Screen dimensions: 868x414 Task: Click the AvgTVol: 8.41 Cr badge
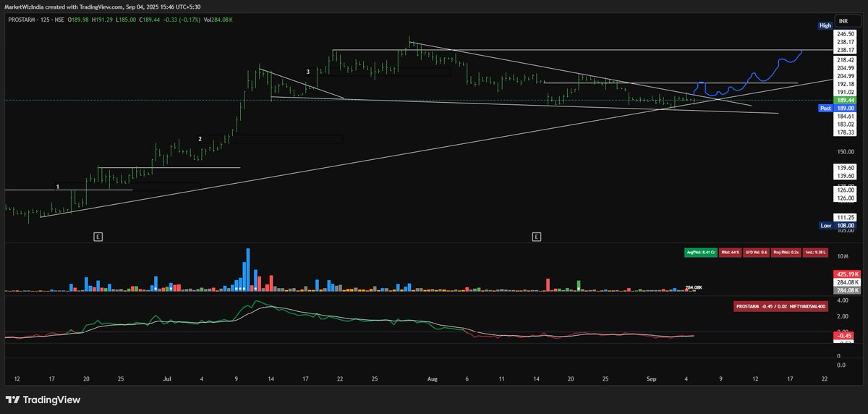tap(701, 252)
